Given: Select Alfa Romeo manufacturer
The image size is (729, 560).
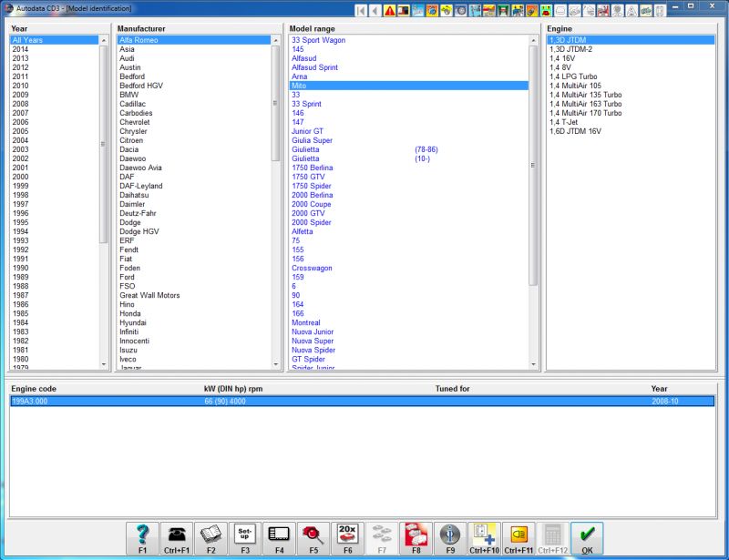Looking at the screenshot, I should (x=194, y=40).
